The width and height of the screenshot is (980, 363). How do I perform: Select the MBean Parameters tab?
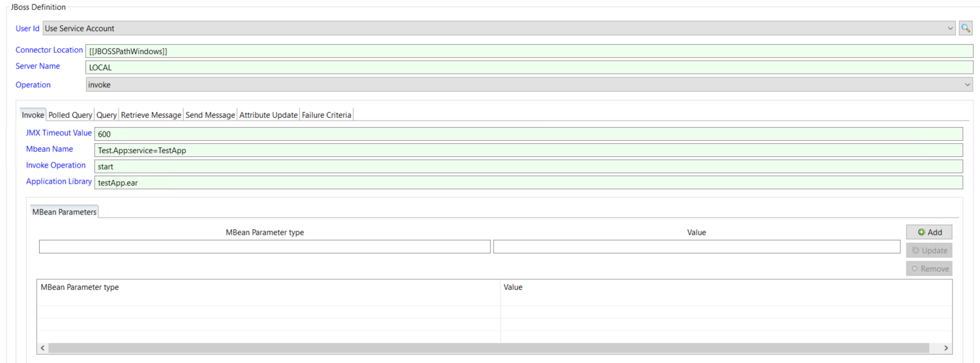[x=65, y=212]
